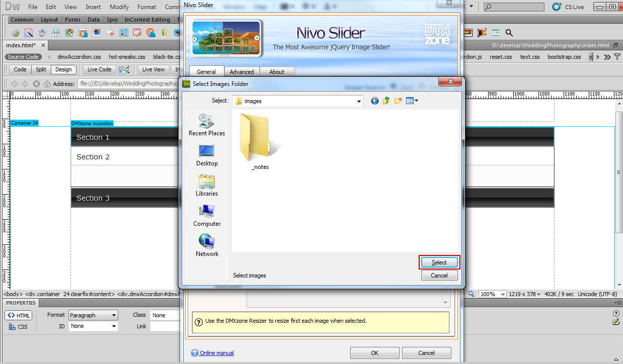The height and width of the screenshot is (364, 623).
Task: Open the ID dropdown in Properties
Action: point(93,326)
